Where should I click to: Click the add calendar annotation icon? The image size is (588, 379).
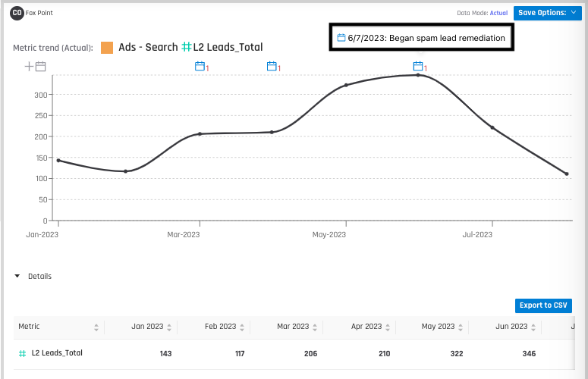click(x=35, y=67)
